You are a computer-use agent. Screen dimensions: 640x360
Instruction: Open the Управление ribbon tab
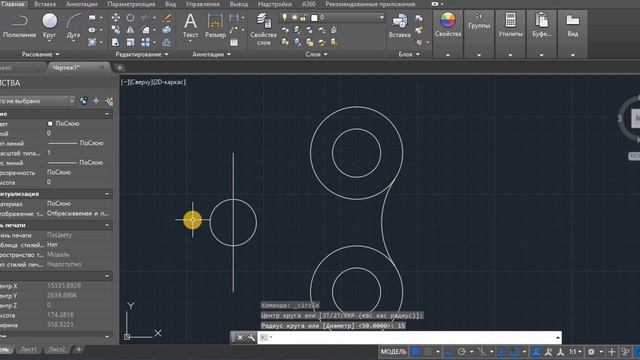coord(202,4)
